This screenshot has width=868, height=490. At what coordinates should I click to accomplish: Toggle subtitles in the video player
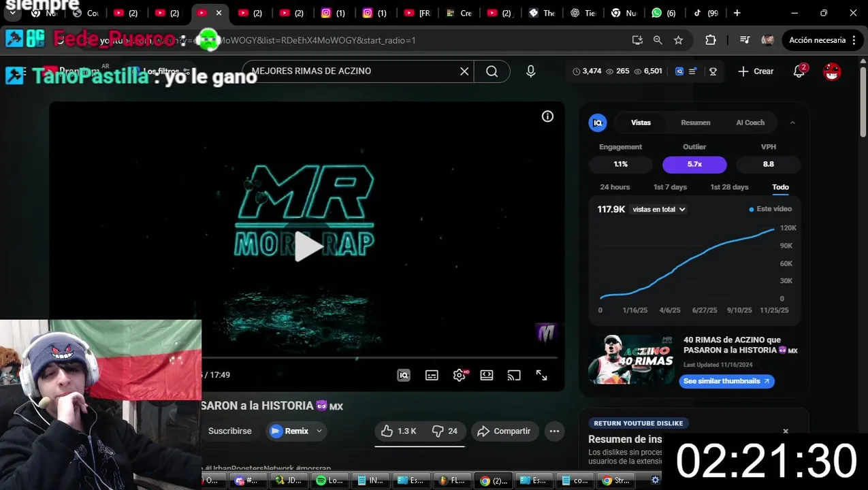point(432,375)
